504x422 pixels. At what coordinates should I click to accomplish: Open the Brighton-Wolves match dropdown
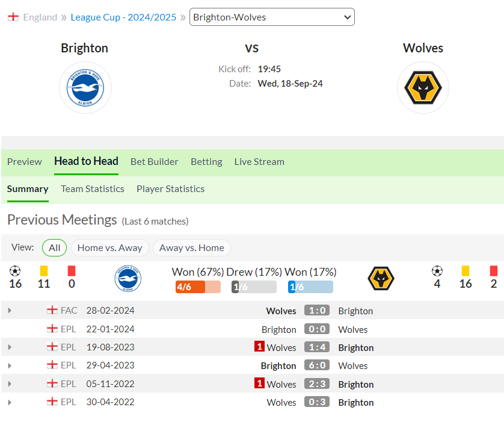(x=272, y=17)
